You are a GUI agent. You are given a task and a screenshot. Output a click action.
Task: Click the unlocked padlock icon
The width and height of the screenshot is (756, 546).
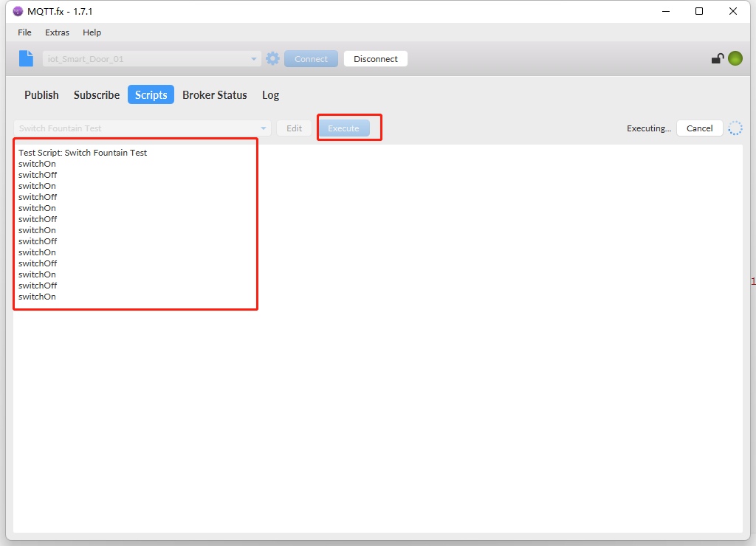(x=718, y=59)
